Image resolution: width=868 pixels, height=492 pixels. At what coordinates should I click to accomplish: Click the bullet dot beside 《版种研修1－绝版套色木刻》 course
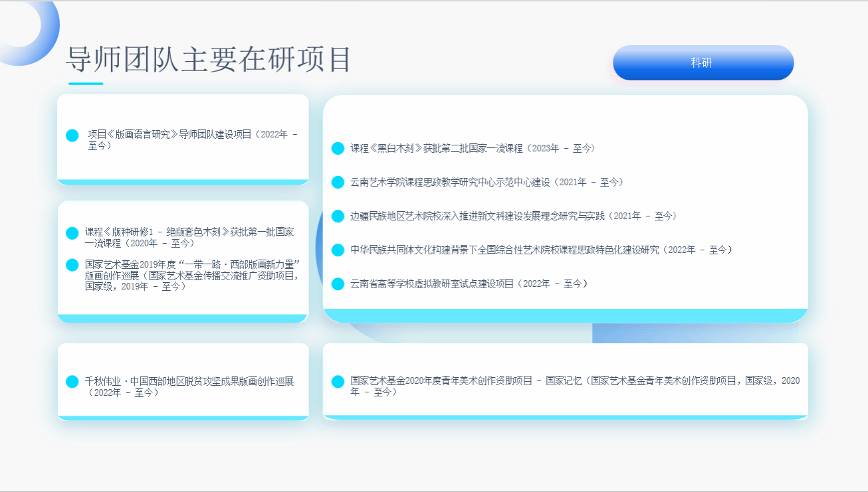tap(72, 233)
